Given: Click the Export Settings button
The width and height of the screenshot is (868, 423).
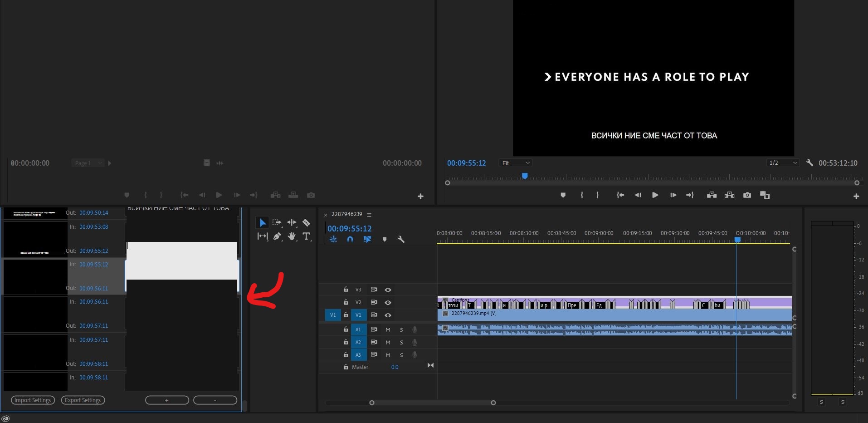Looking at the screenshot, I should [x=83, y=400].
